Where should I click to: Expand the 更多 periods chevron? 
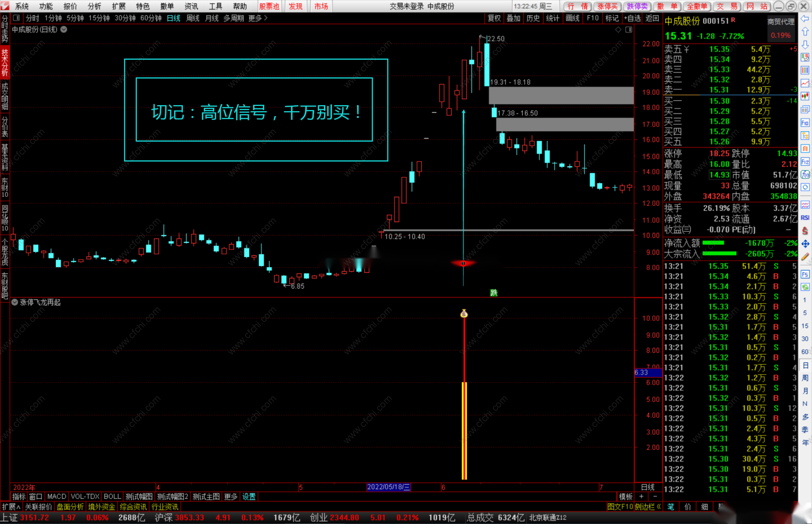click(266, 18)
